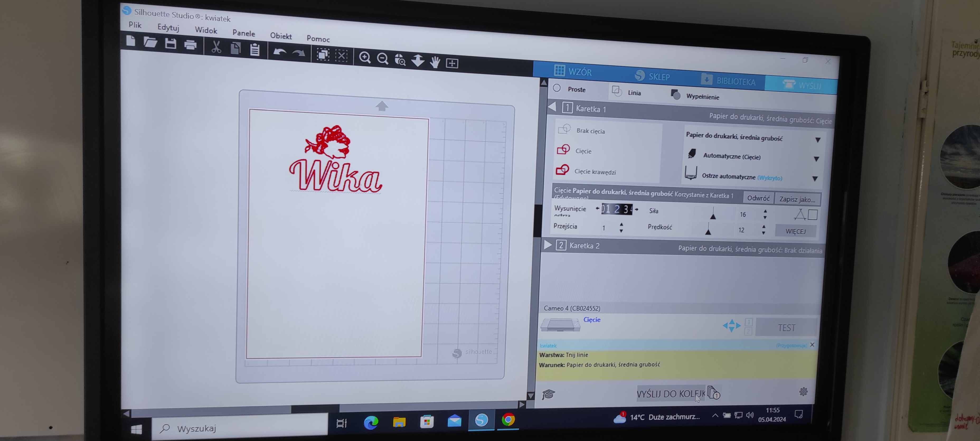Open send settings via the gear icon

[x=803, y=392]
